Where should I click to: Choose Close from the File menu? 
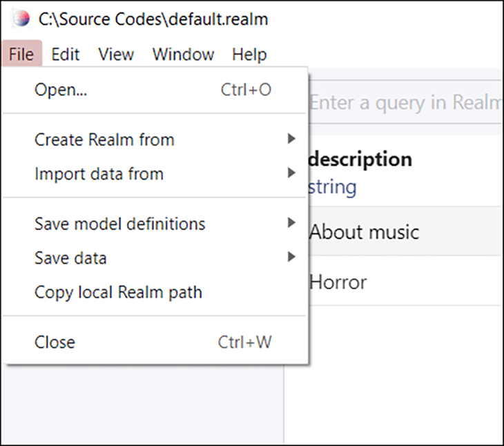click(x=55, y=342)
